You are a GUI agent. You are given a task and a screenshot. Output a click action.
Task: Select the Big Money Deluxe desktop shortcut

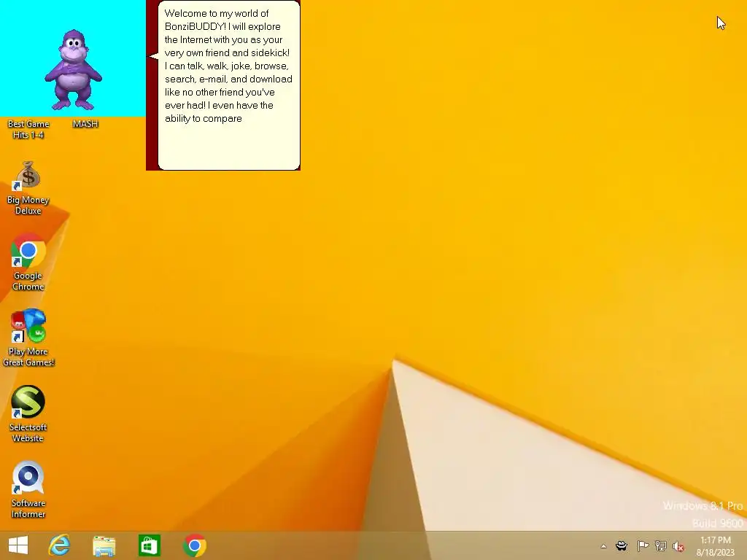point(28,188)
